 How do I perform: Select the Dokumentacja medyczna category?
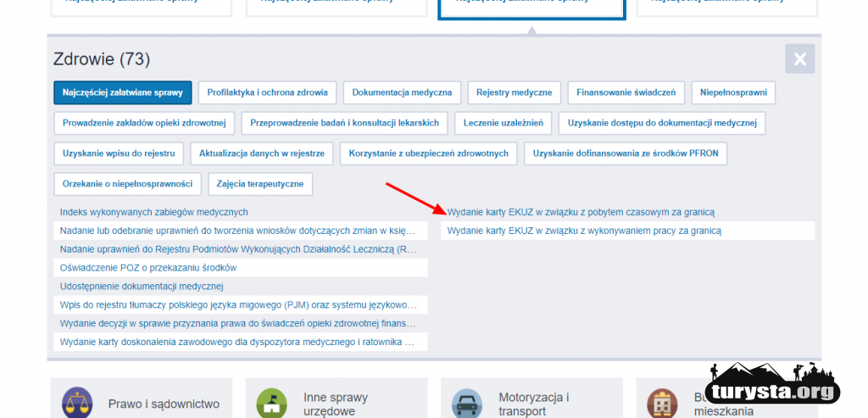(x=402, y=92)
